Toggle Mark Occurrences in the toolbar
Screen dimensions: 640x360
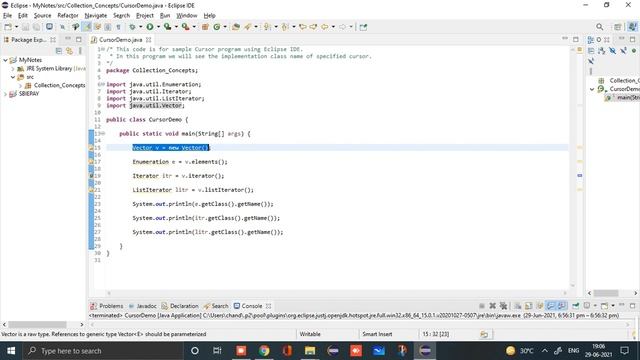87,27
